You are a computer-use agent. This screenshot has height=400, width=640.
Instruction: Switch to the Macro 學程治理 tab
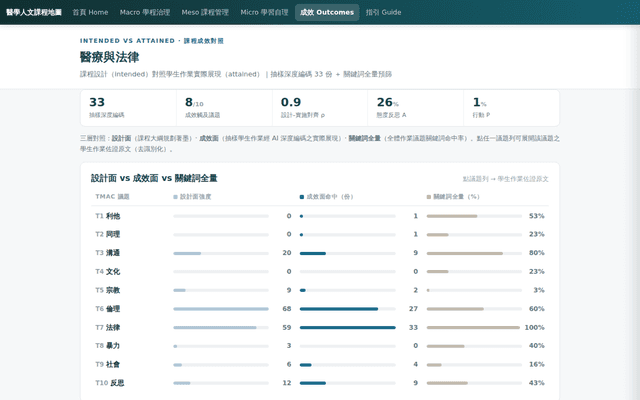145,12
